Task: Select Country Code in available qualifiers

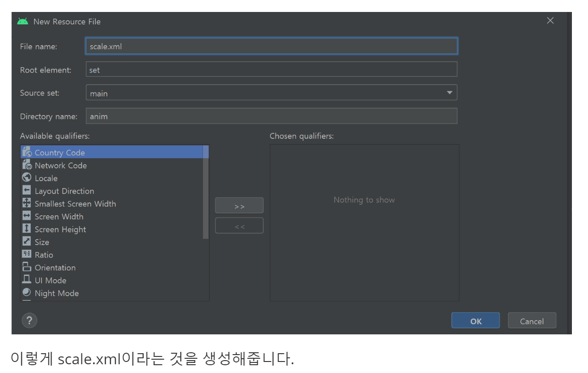Action: point(112,152)
